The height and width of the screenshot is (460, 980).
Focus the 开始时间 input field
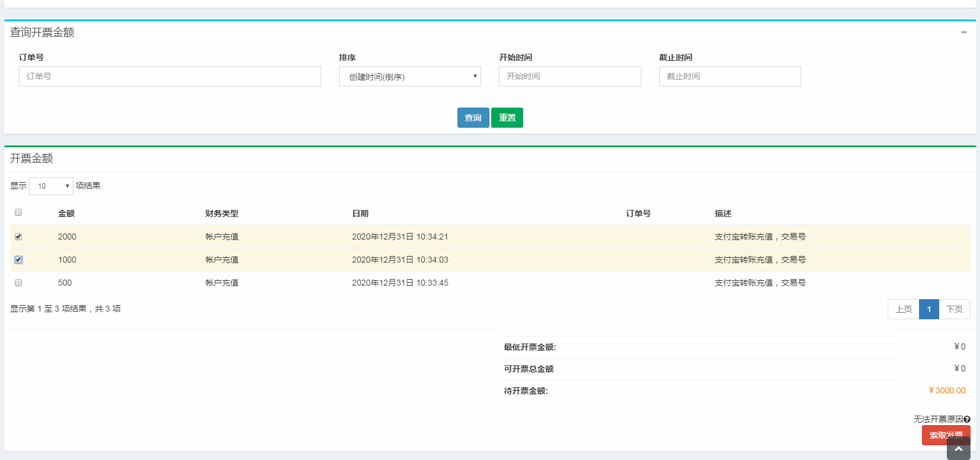(570, 76)
